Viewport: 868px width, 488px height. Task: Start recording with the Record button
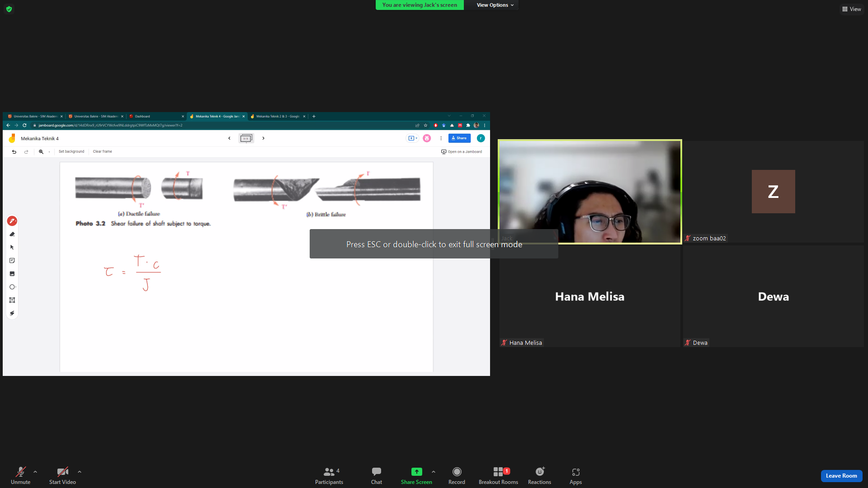pyautogui.click(x=457, y=475)
